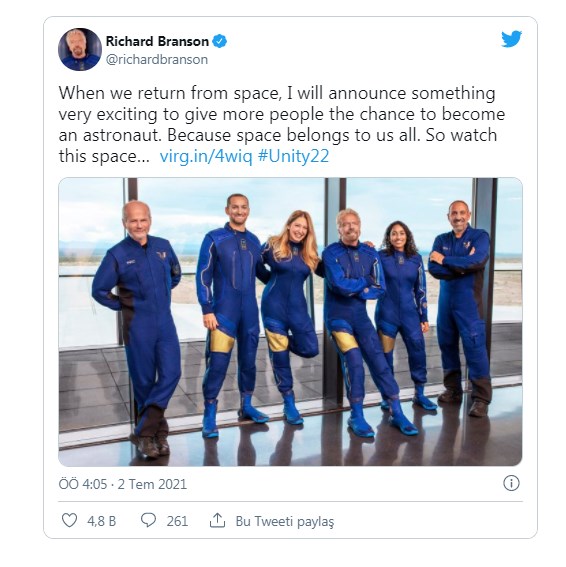Open Richard Branson's profile avatar
Image resolution: width=566 pixels, height=567 pixels.
click(80, 49)
